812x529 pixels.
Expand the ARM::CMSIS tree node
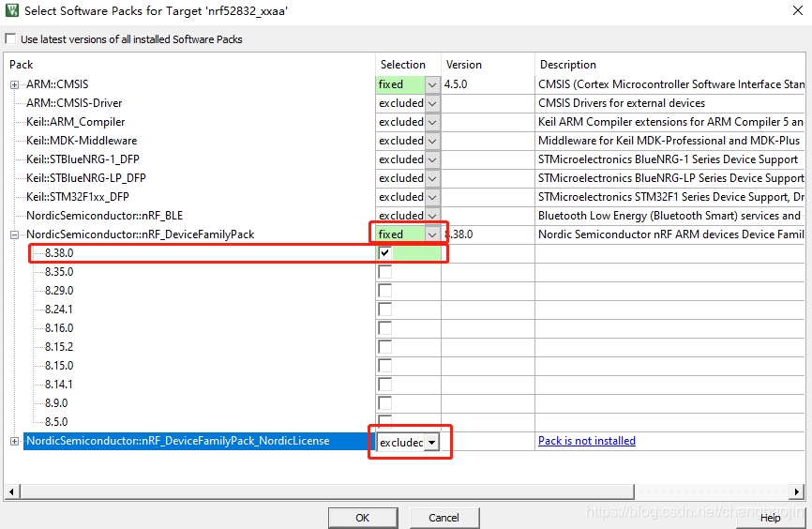(x=14, y=84)
